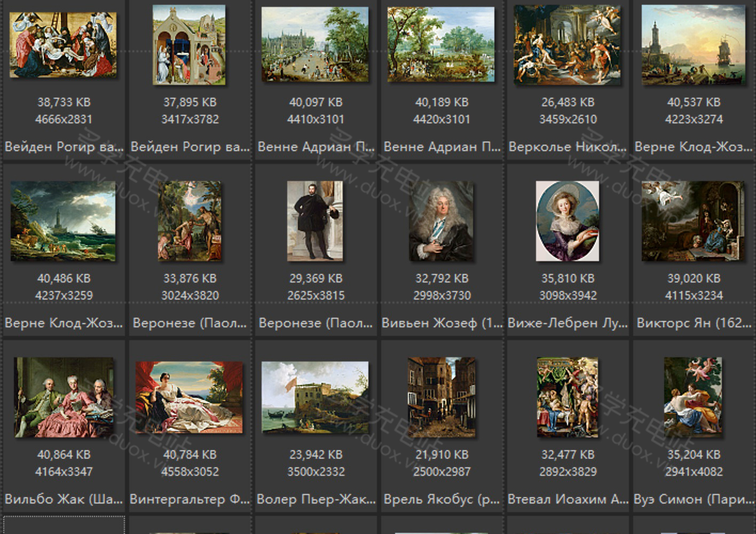Select the Вильбо Жак group portrait thumbnail
Viewport: 756px width, 534px height.
[63, 397]
